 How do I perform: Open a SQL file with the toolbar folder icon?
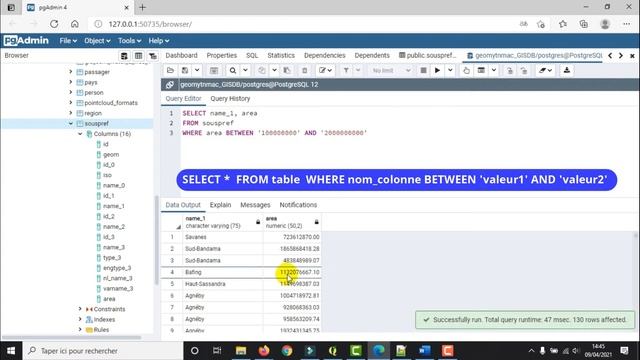170,71
